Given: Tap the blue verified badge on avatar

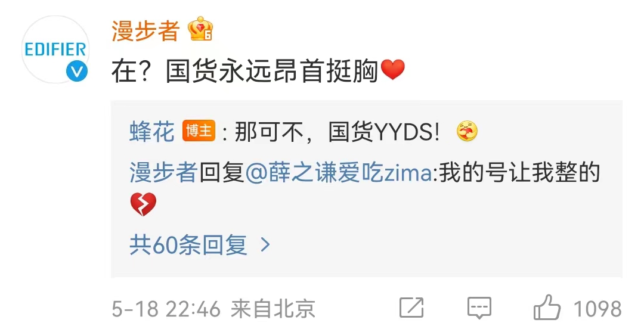Looking at the screenshot, I should point(77,72).
